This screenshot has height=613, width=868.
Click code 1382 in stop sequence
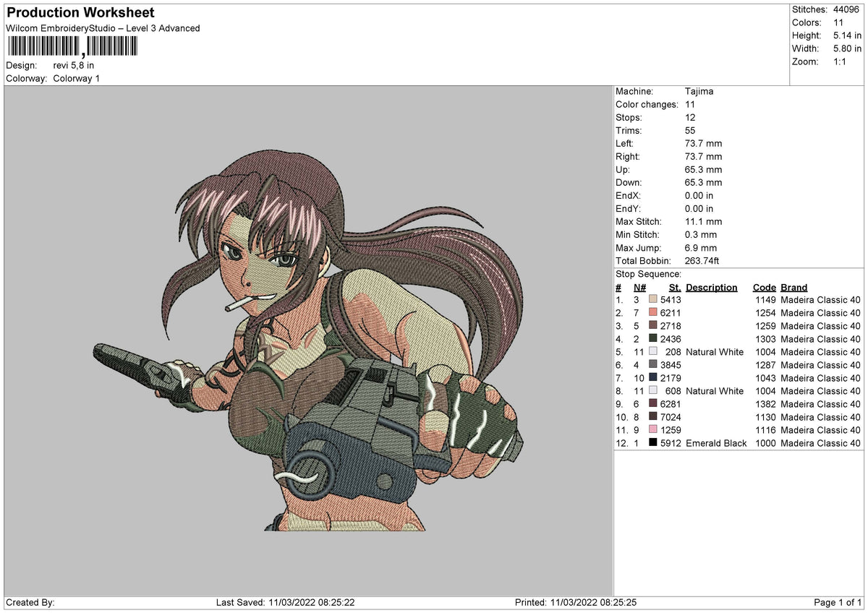(x=765, y=404)
